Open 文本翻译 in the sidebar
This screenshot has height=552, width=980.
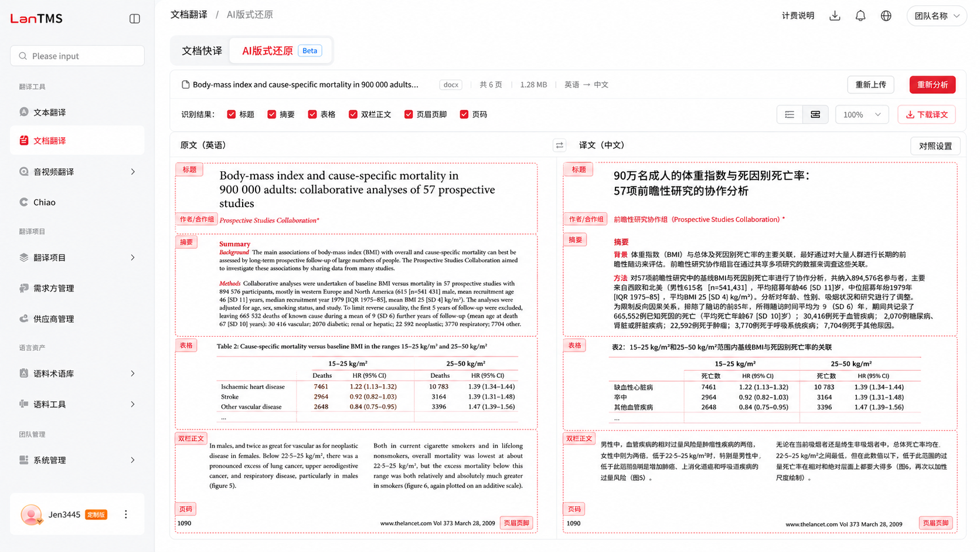77,112
